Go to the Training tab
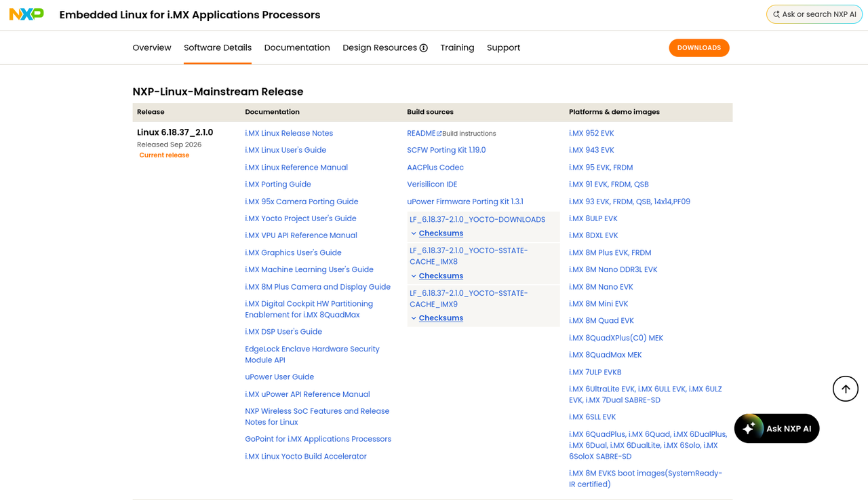Viewport: 868px width, 500px height. tap(457, 47)
